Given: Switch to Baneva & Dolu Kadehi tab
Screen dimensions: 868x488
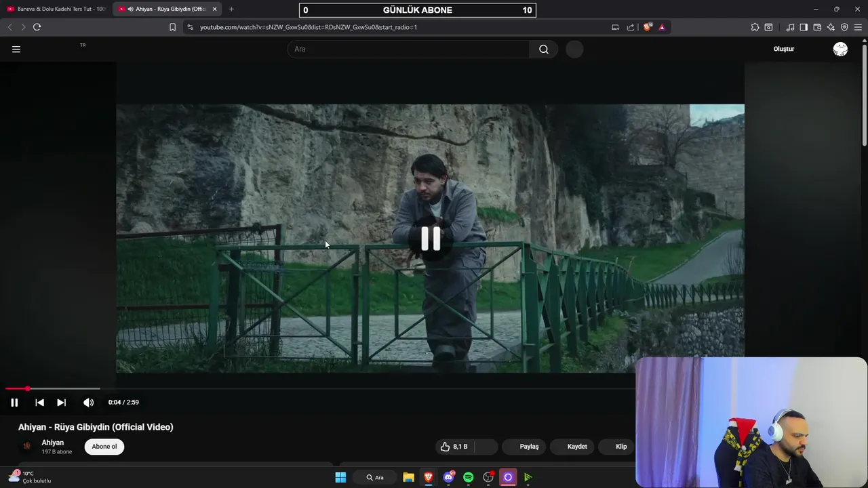Looking at the screenshot, I should point(56,9).
